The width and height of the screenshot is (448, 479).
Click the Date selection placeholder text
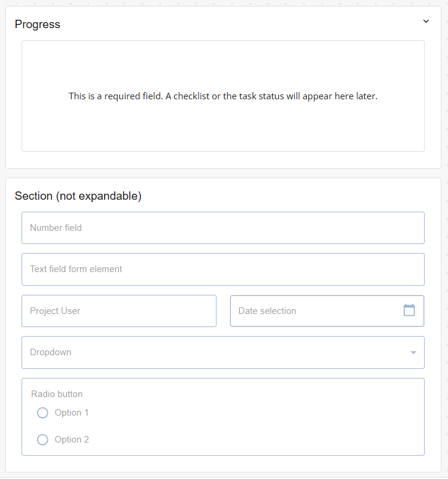[267, 311]
